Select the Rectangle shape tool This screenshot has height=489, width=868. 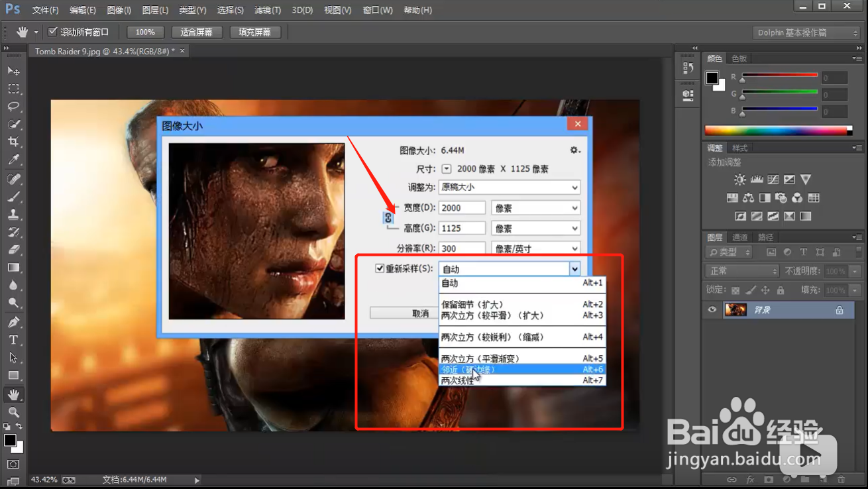click(x=13, y=376)
